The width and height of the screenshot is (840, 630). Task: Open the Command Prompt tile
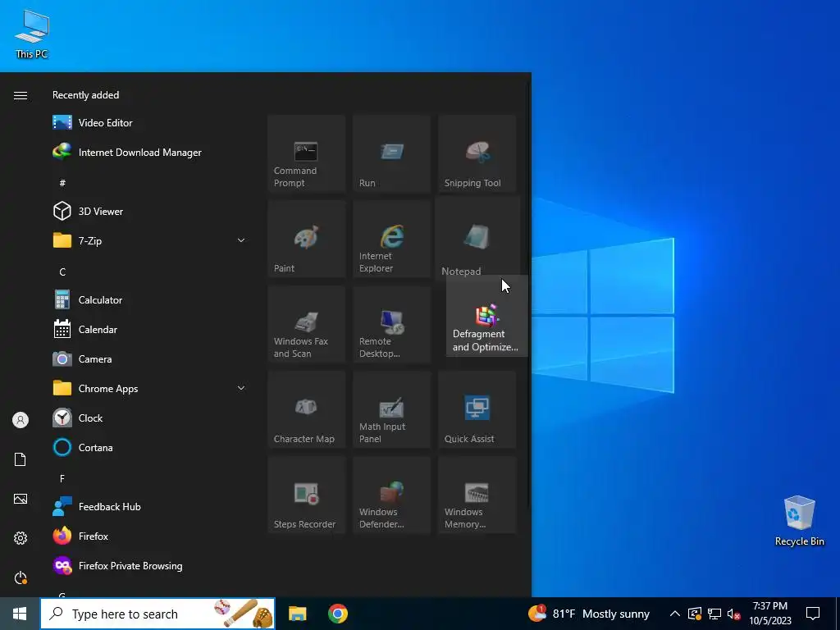coord(307,153)
